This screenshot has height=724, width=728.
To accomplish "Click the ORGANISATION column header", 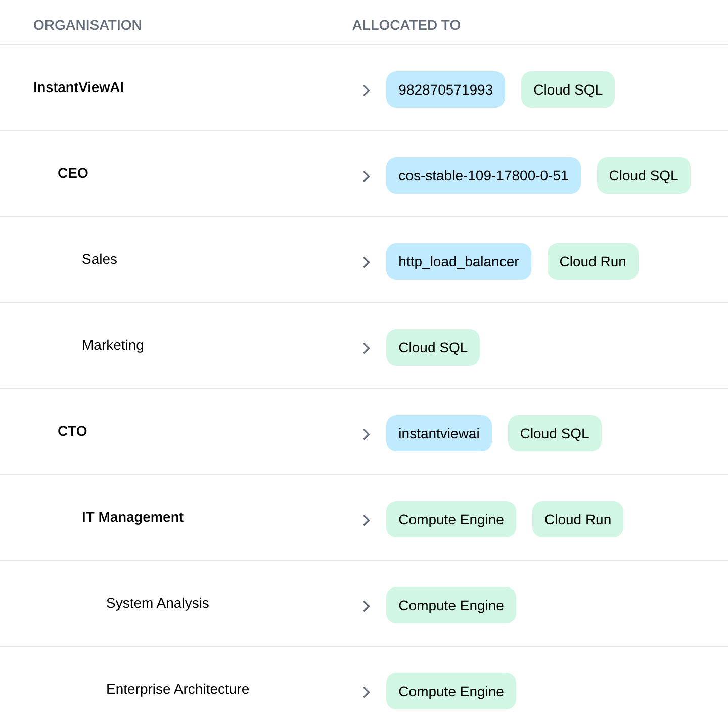I will coord(87,25).
